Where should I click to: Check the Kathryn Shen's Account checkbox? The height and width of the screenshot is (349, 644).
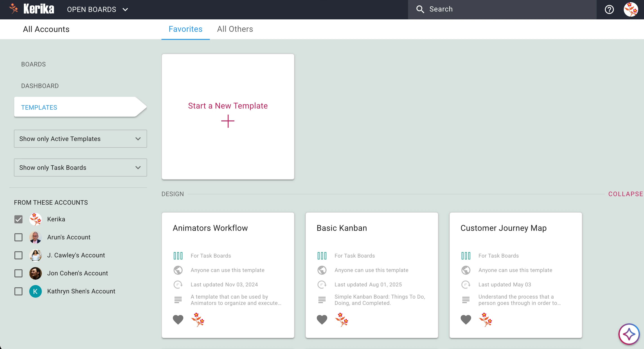click(x=18, y=291)
